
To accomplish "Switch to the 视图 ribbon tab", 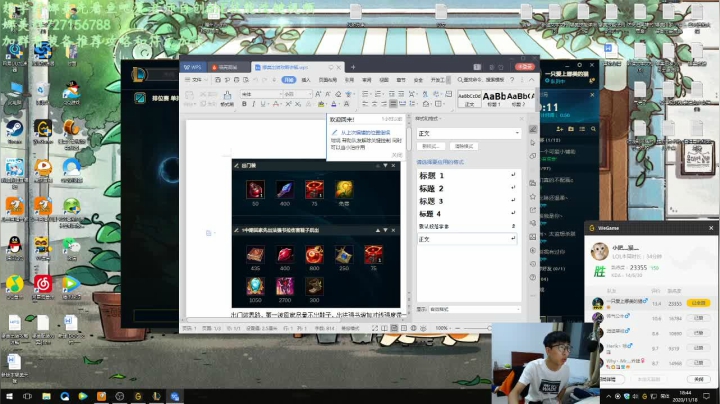I will [384, 80].
